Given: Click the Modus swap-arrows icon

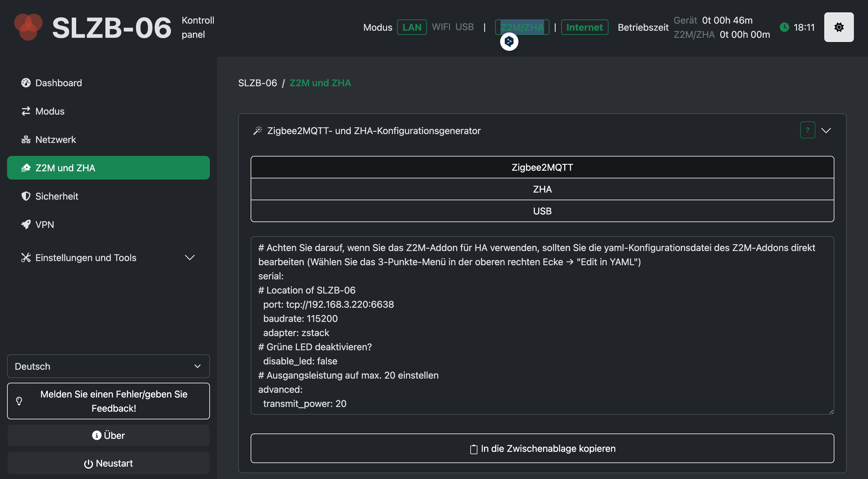Looking at the screenshot, I should click(x=26, y=111).
